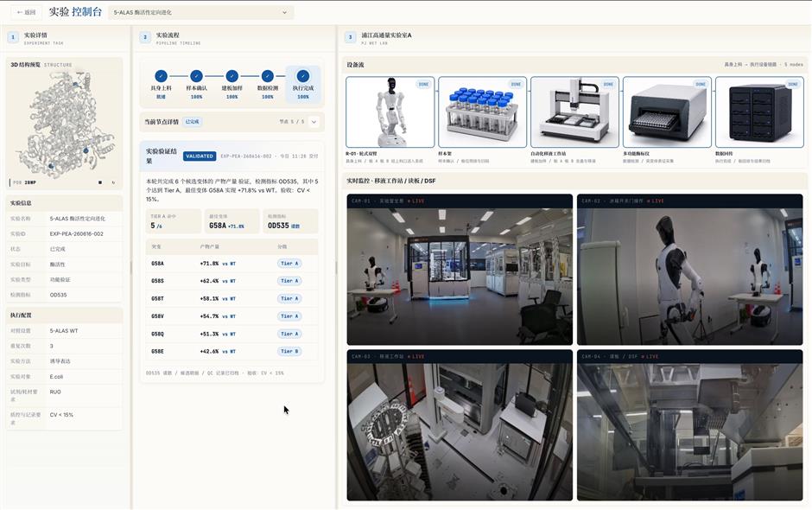Select the first pipeline step checkmark circle
Image resolution: width=812 pixels, height=510 pixels.
[x=161, y=76]
